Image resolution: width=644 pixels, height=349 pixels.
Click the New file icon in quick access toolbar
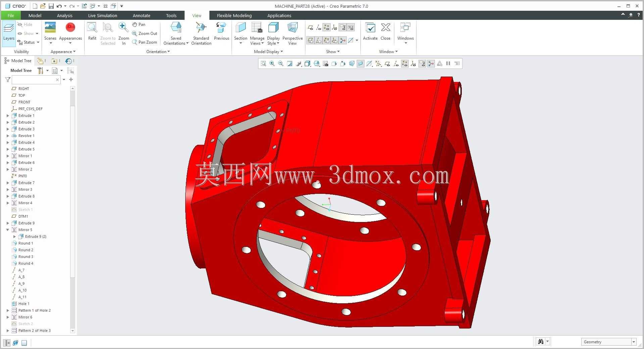pyautogui.click(x=35, y=6)
